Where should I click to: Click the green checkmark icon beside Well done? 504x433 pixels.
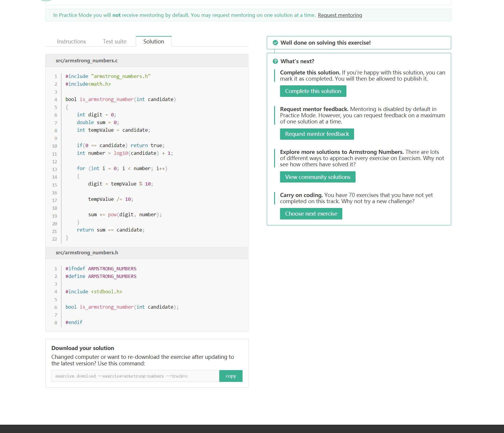coord(275,43)
